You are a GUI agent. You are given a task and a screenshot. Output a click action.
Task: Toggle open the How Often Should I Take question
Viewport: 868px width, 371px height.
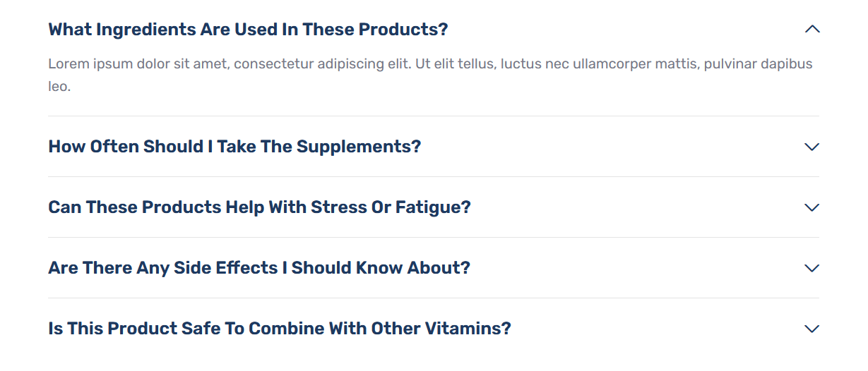pyautogui.click(x=434, y=147)
